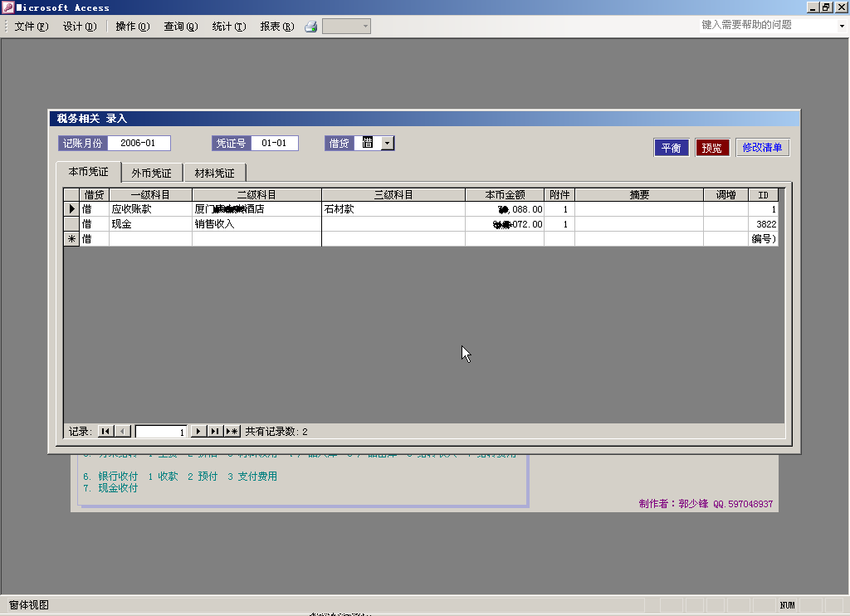Switch to the 材料凭证 tab

pyautogui.click(x=214, y=174)
